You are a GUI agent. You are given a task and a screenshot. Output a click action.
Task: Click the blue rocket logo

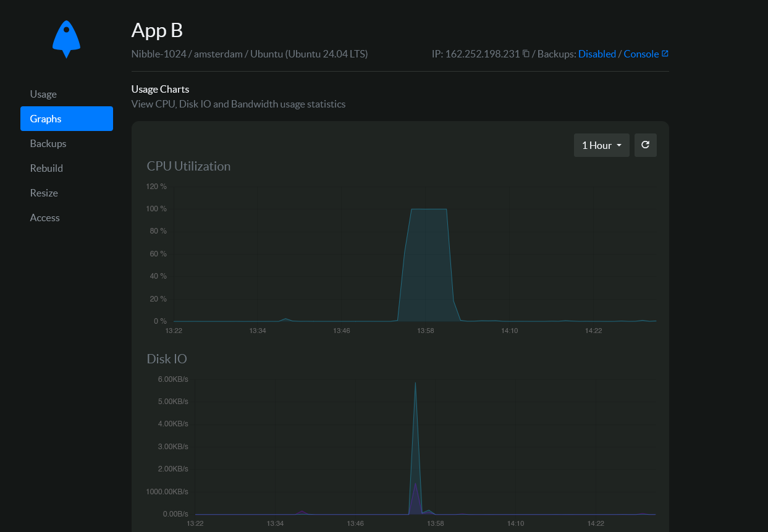coord(66,40)
